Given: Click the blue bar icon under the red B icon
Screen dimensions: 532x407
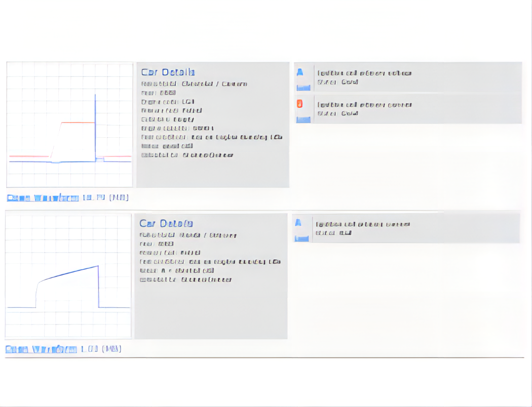Looking at the screenshot, I should (x=303, y=119).
